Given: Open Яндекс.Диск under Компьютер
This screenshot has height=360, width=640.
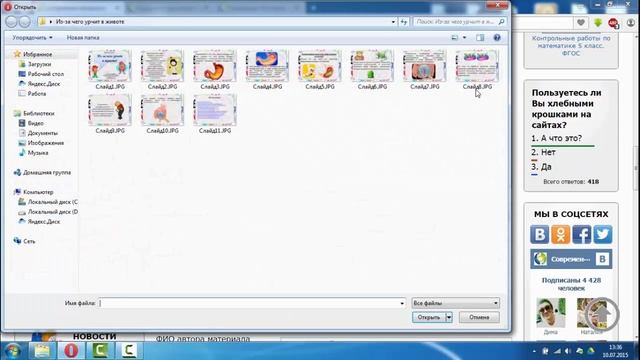Looking at the screenshot, I should coord(44,222).
